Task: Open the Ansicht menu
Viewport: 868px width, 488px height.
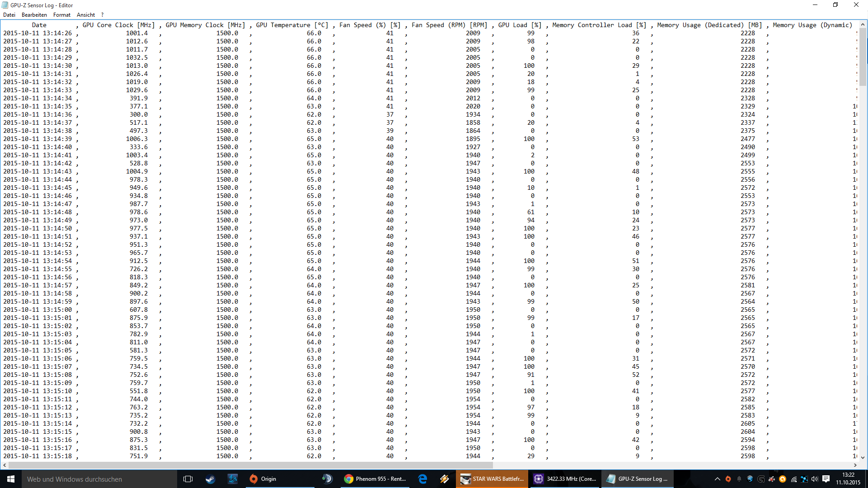Action: click(86, 15)
